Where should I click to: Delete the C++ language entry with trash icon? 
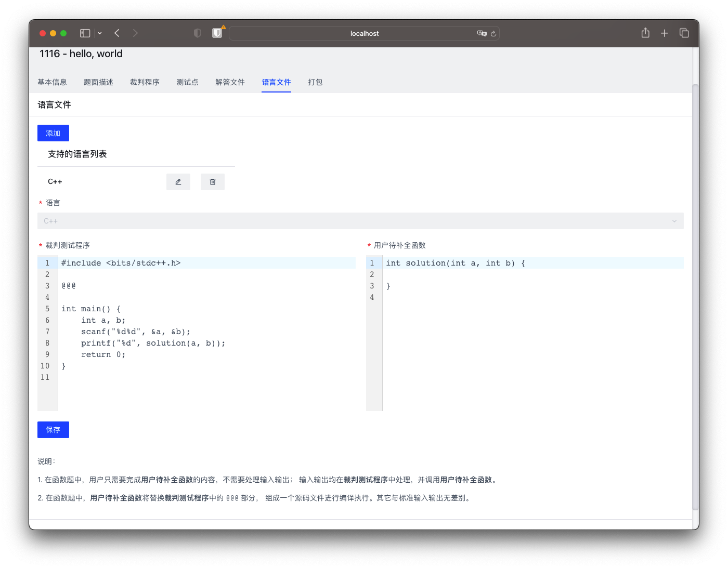[213, 182]
